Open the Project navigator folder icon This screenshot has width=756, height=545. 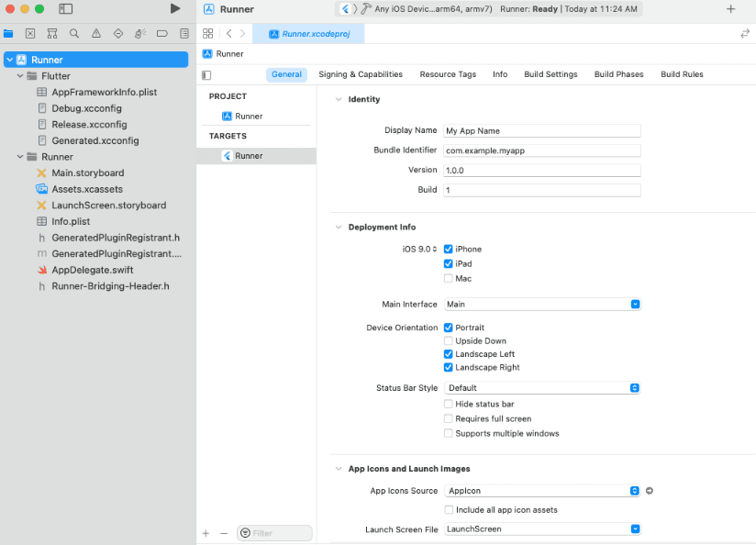8,33
